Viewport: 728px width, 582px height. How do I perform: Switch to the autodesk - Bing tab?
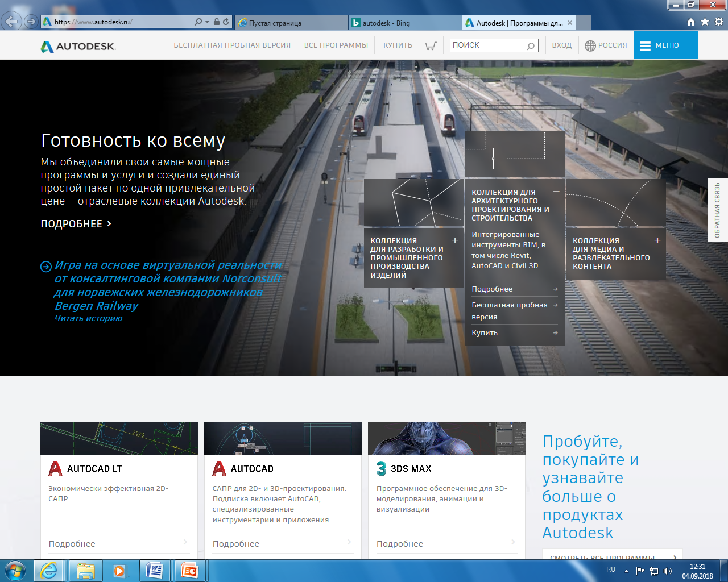(405, 23)
